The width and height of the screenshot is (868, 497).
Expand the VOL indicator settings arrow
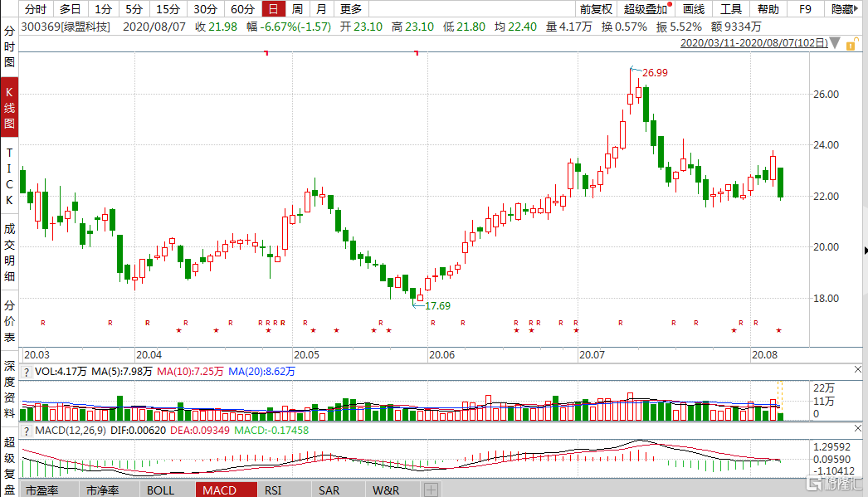(26, 372)
